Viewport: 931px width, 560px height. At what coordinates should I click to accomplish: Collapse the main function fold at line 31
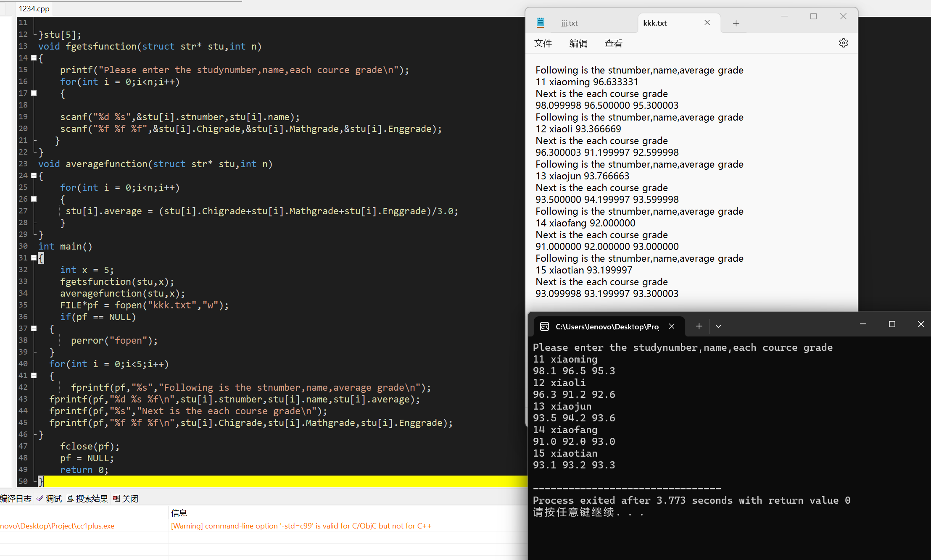[x=34, y=258]
